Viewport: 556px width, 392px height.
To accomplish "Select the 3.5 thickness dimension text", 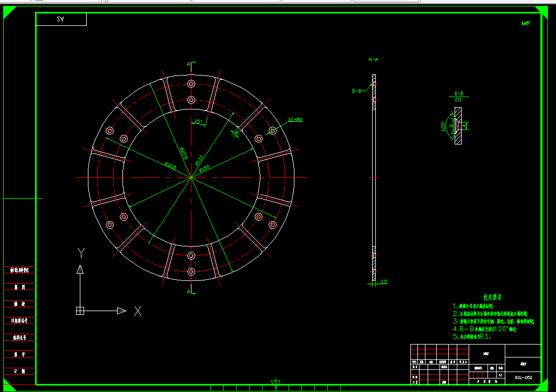I will click(383, 282).
